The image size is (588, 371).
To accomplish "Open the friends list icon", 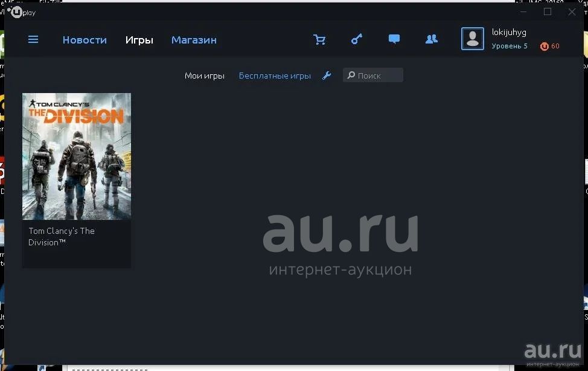I will tap(432, 39).
